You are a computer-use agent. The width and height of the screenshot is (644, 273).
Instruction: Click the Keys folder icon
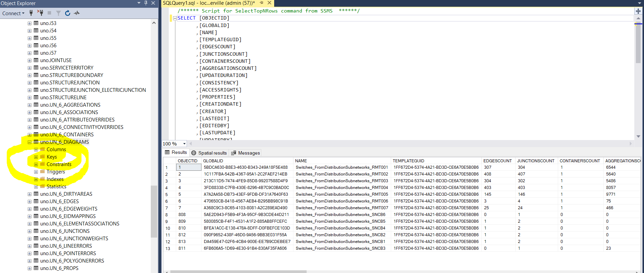click(x=43, y=157)
